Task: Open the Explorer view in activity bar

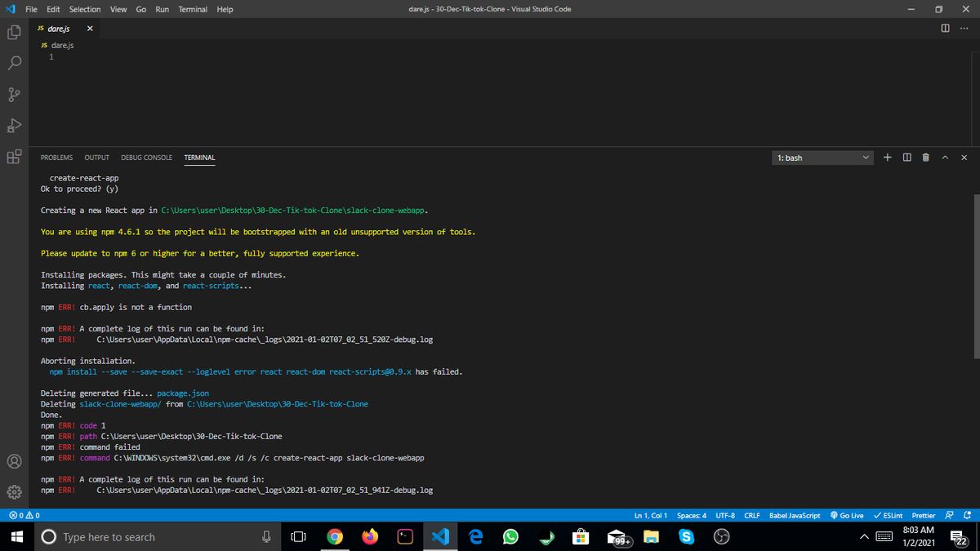Action: click(x=14, y=33)
